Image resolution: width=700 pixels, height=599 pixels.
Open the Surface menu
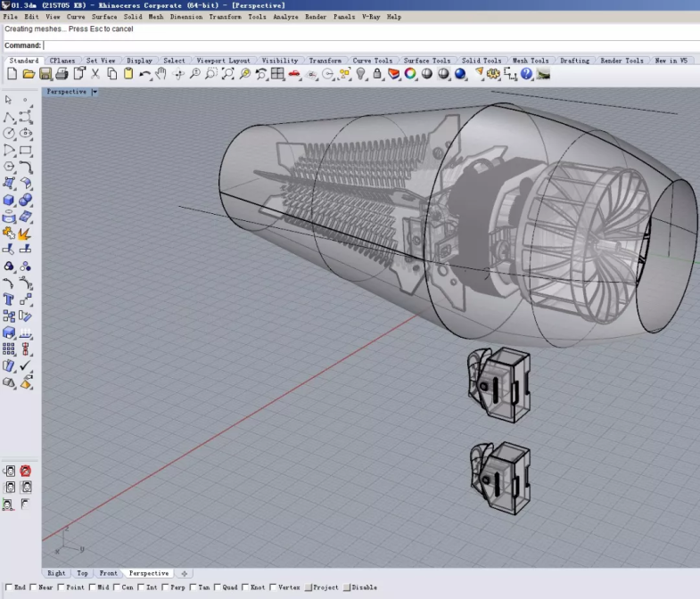coord(104,17)
